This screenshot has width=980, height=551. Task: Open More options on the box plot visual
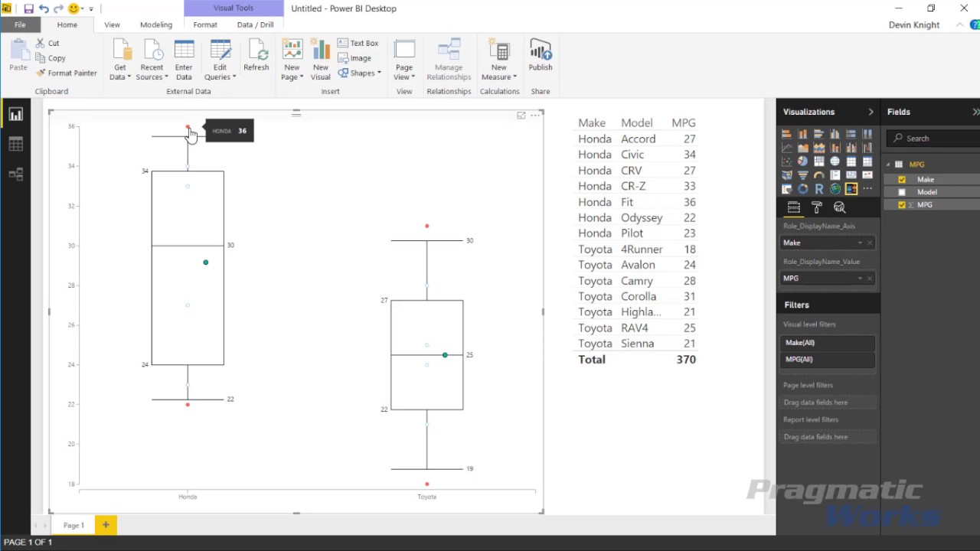pyautogui.click(x=536, y=116)
